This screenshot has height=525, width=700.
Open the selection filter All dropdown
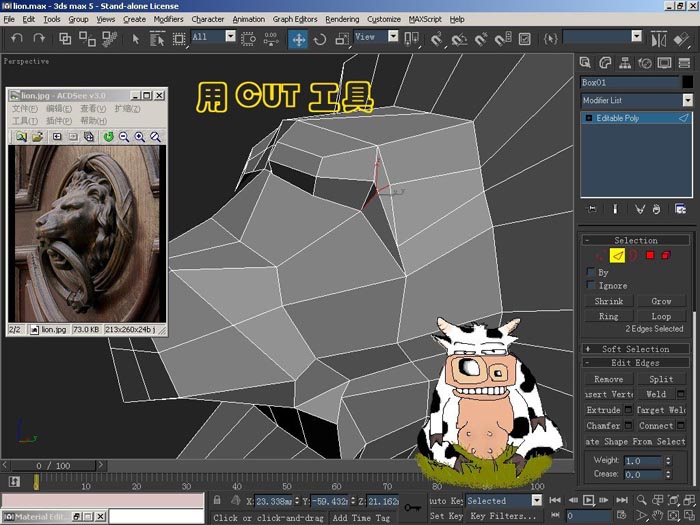coord(231,36)
